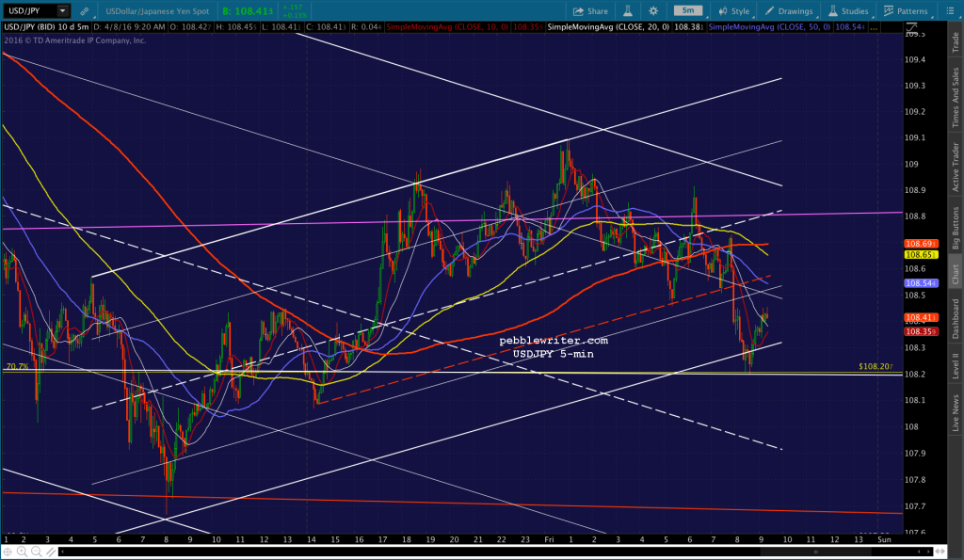The height and width of the screenshot is (560, 964).
Task: Open the Style dropdown
Action: 739,11
